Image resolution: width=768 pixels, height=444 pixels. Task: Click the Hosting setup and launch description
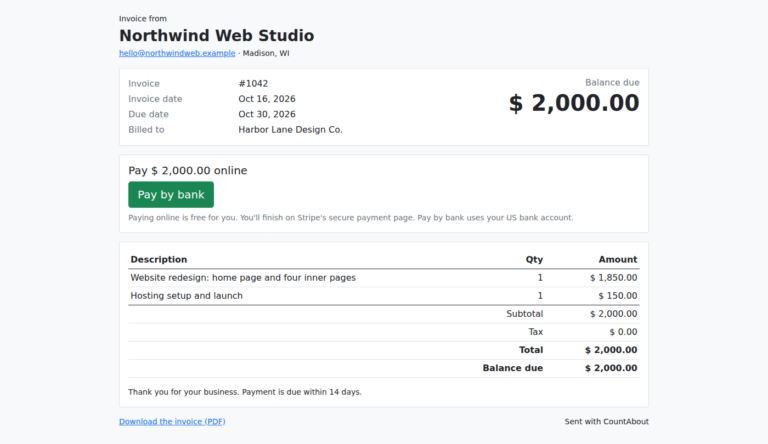[x=187, y=296]
